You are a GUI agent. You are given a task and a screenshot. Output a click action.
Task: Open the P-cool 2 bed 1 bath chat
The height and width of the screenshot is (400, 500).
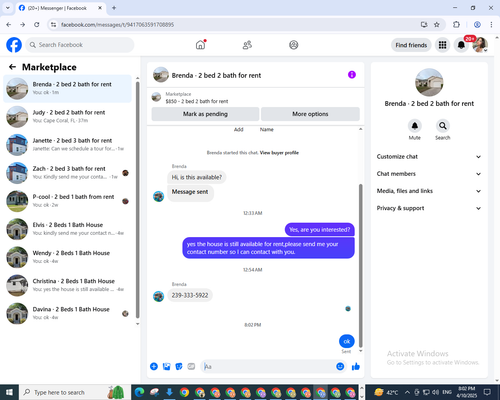[67, 201]
